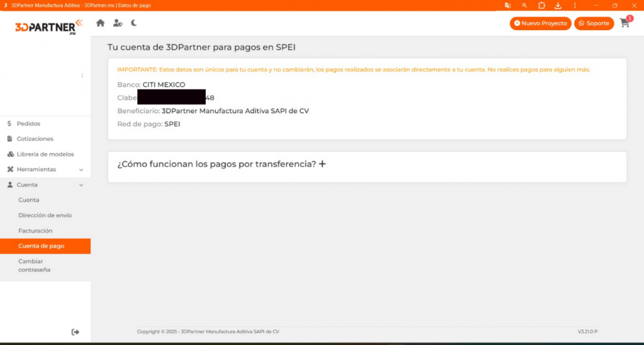Expand the Herramientas menu chevron
The height and width of the screenshot is (345, 644).
tap(81, 170)
